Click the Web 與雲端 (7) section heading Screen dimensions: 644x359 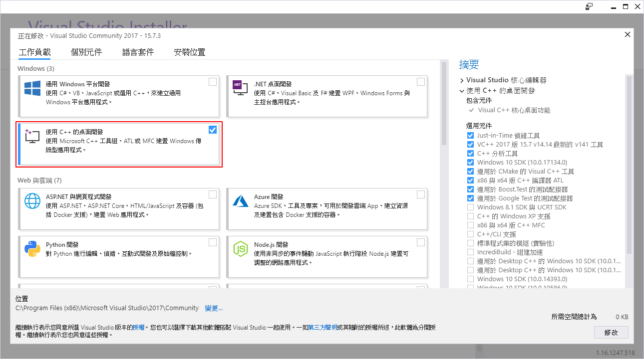[39, 180]
